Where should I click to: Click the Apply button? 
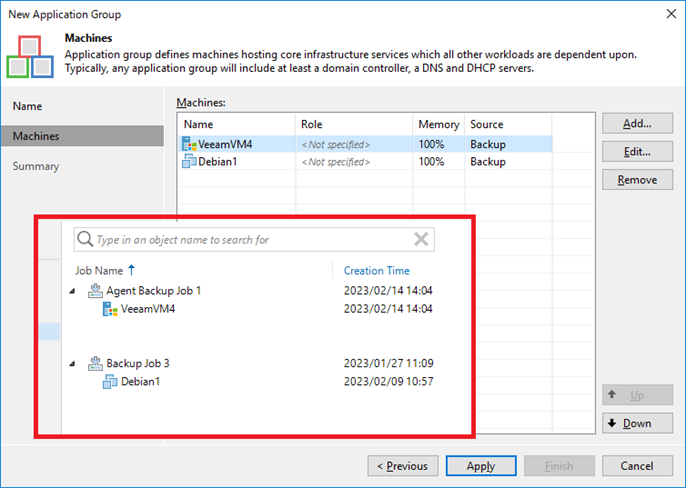click(481, 466)
